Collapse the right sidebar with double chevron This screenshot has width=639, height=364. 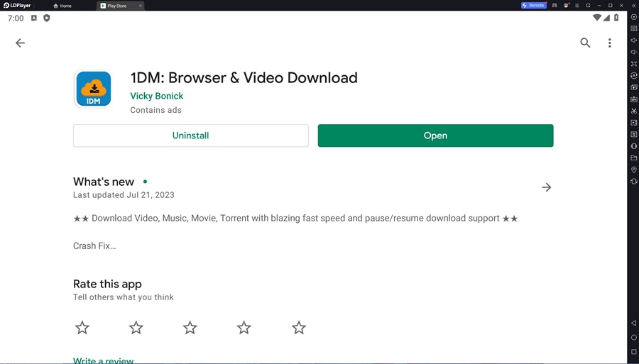click(x=633, y=5)
